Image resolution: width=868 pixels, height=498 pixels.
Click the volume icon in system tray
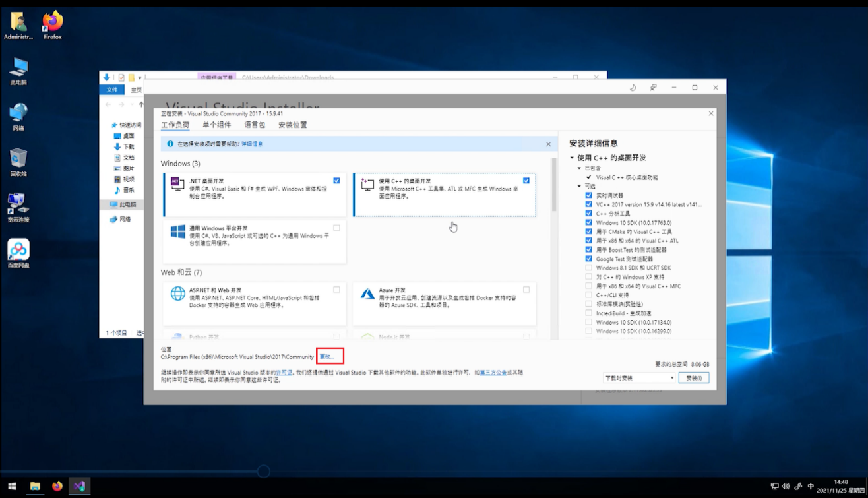(x=786, y=487)
